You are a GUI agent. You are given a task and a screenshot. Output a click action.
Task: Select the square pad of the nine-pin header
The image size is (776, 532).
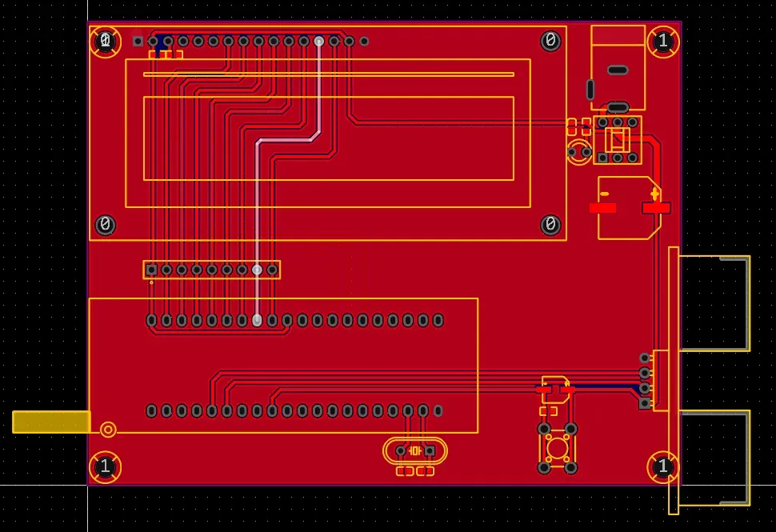click(152, 270)
